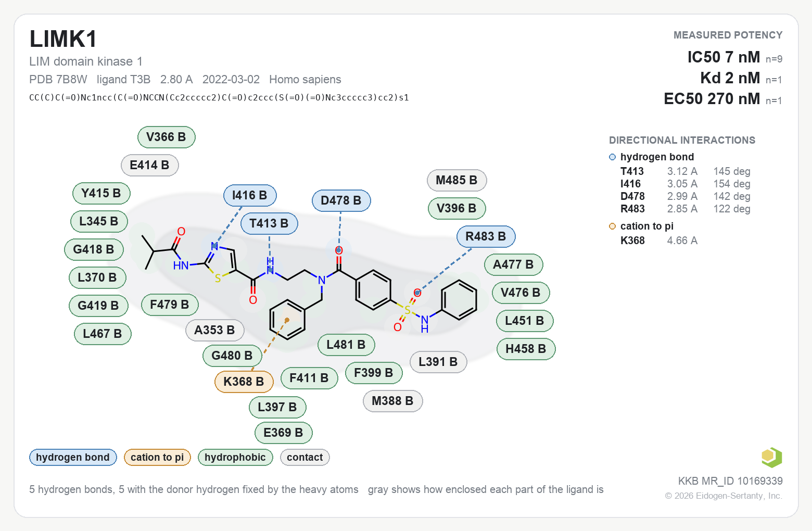This screenshot has height=531, width=812.
Task: Click the IC50 7 nM value
Action: click(x=724, y=57)
